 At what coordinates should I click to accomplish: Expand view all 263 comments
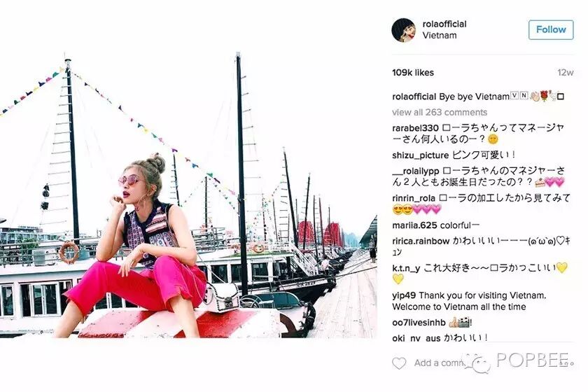click(440, 112)
